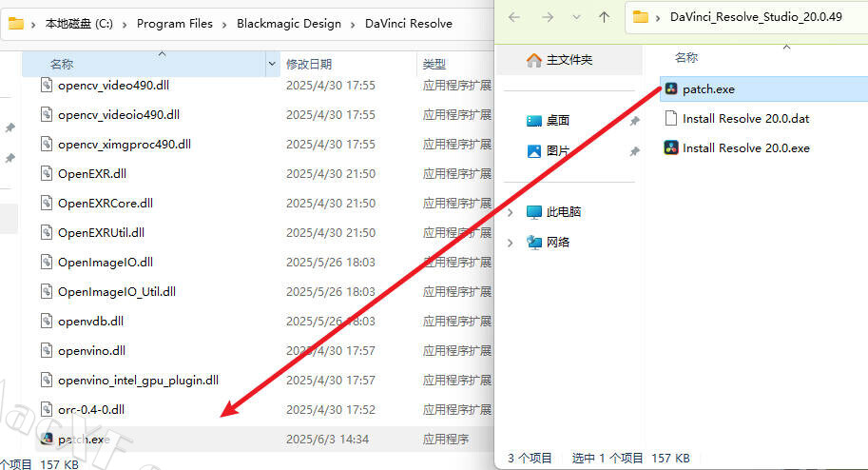Select Install Resolve 20.0.dat file
Screen dimensions: 868x470
coord(745,119)
